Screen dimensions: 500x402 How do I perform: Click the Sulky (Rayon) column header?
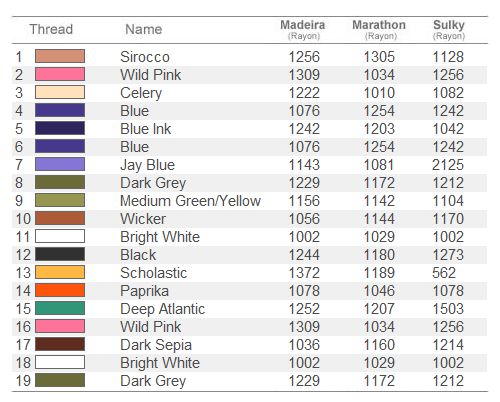pos(449,29)
